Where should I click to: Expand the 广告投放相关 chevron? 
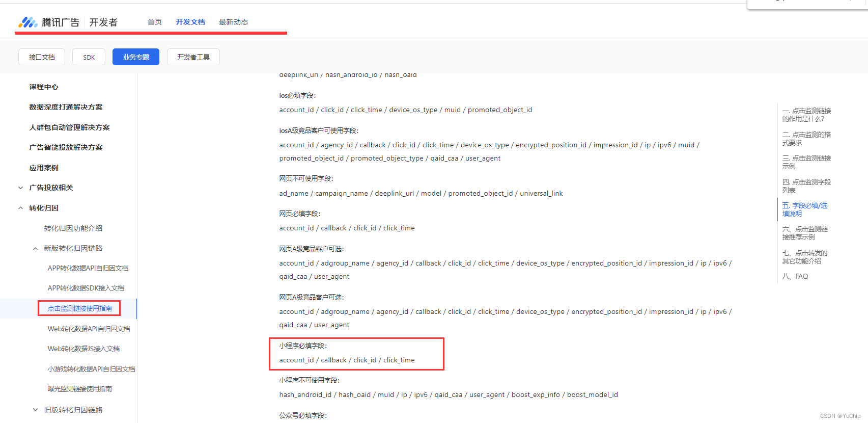(20, 188)
